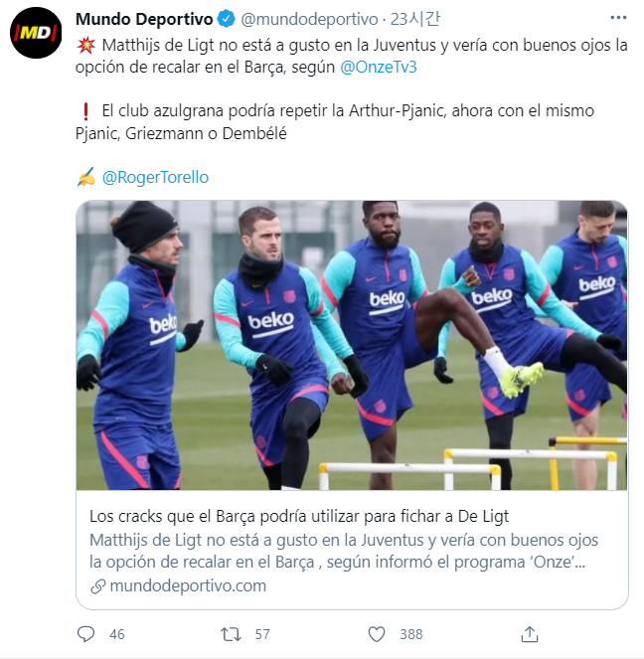Like the tweet with the heart icon
The height and width of the screenshot is (659, 644).
pos(377,634)
